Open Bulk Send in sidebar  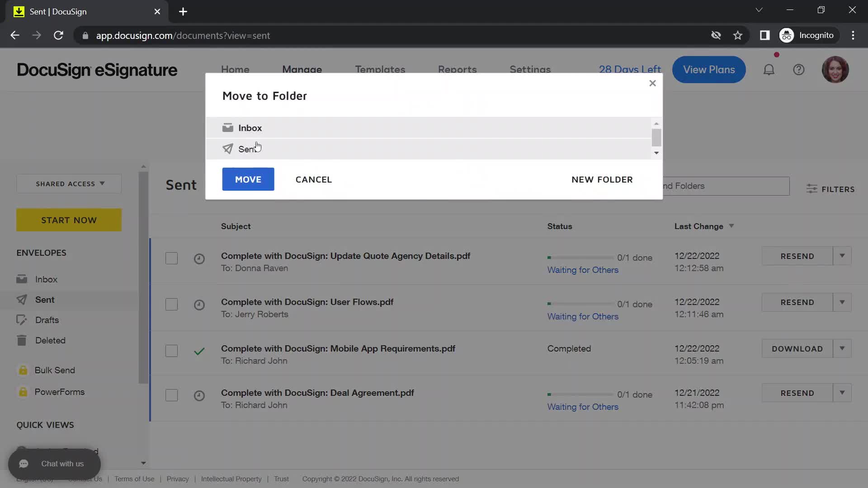55,370
